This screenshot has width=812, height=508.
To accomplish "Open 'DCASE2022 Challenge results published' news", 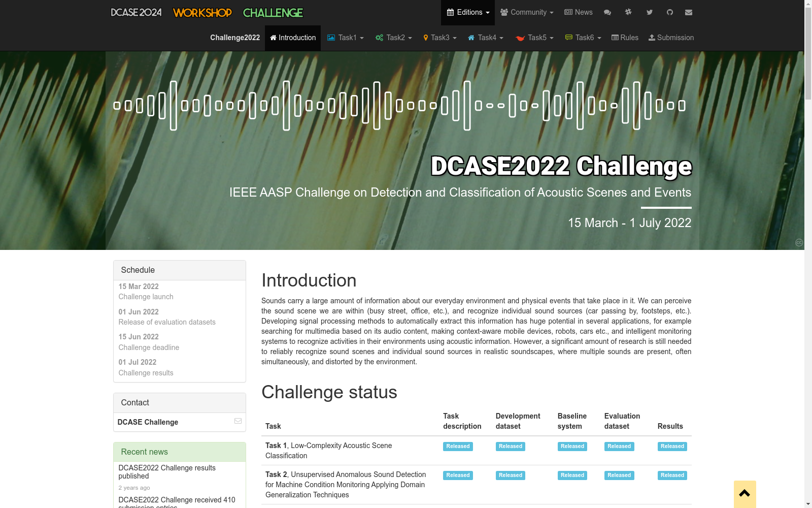I will coord(167,472).
